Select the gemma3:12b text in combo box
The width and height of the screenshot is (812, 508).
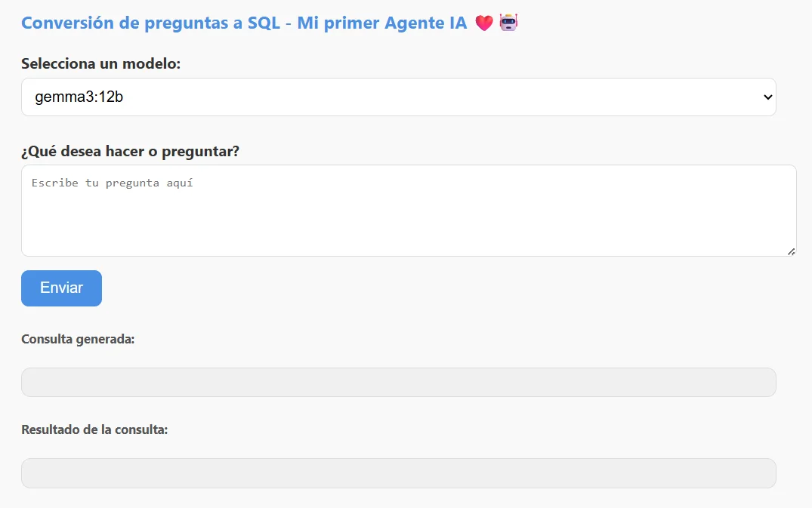pos(79,97)
